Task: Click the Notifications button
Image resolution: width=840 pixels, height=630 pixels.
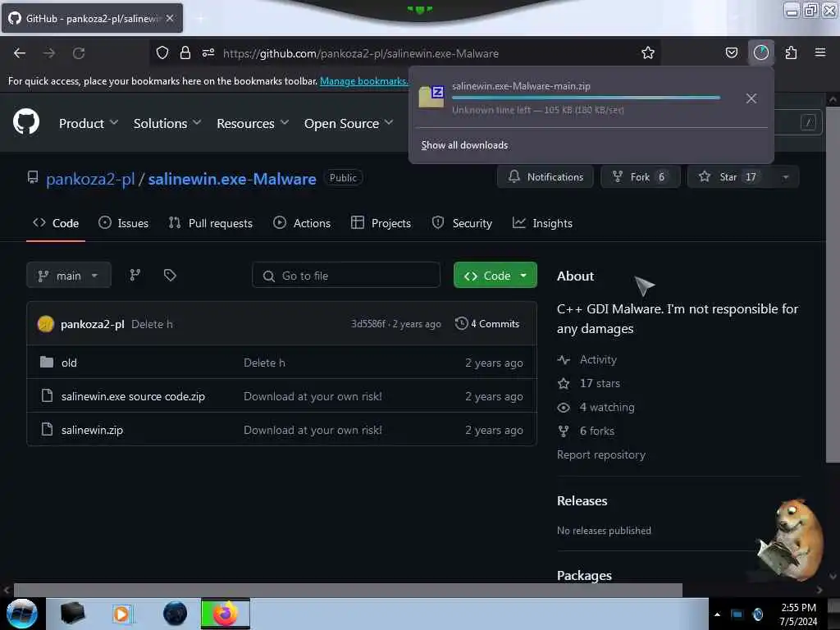Action: pos(546,177)
